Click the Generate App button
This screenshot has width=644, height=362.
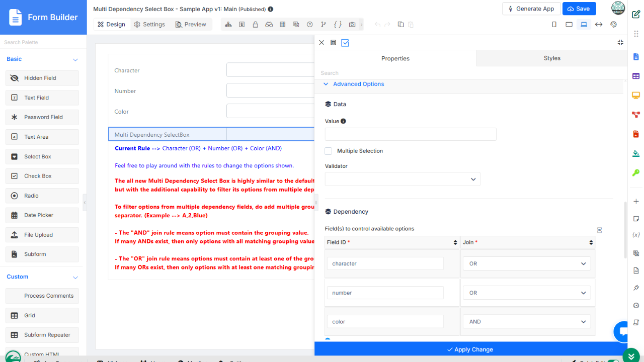(x=531, y=9)
